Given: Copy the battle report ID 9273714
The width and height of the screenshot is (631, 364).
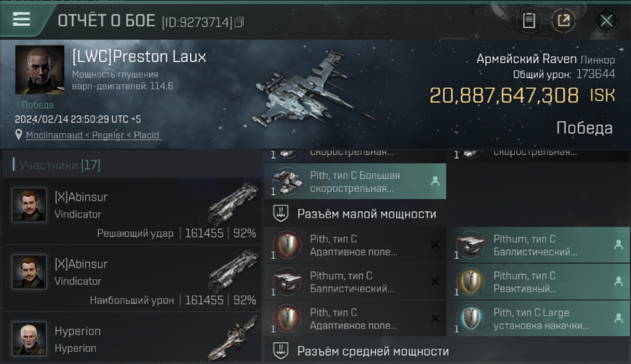Looking at the screenshot, I should (x=238, y=22).
